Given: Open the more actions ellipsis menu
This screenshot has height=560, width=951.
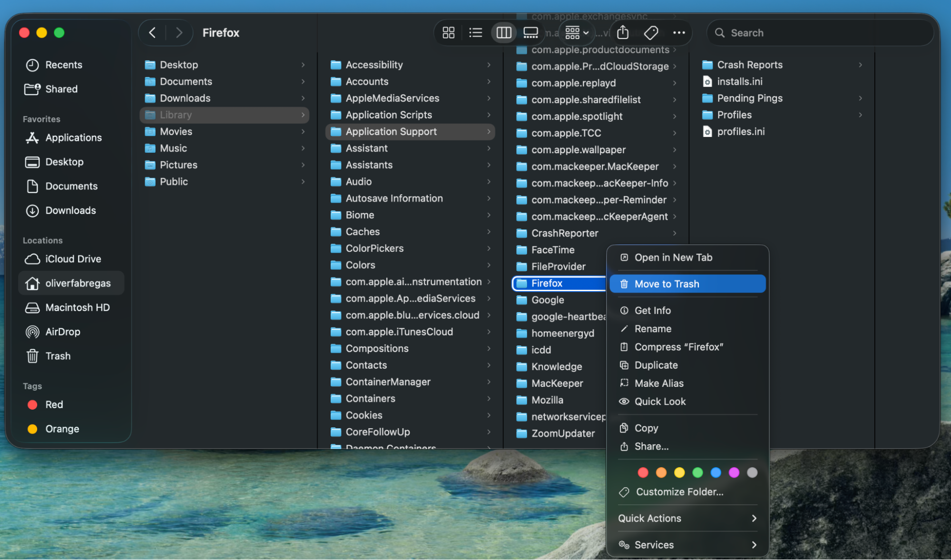Looking at the screenshot, I should pos(679,32).
